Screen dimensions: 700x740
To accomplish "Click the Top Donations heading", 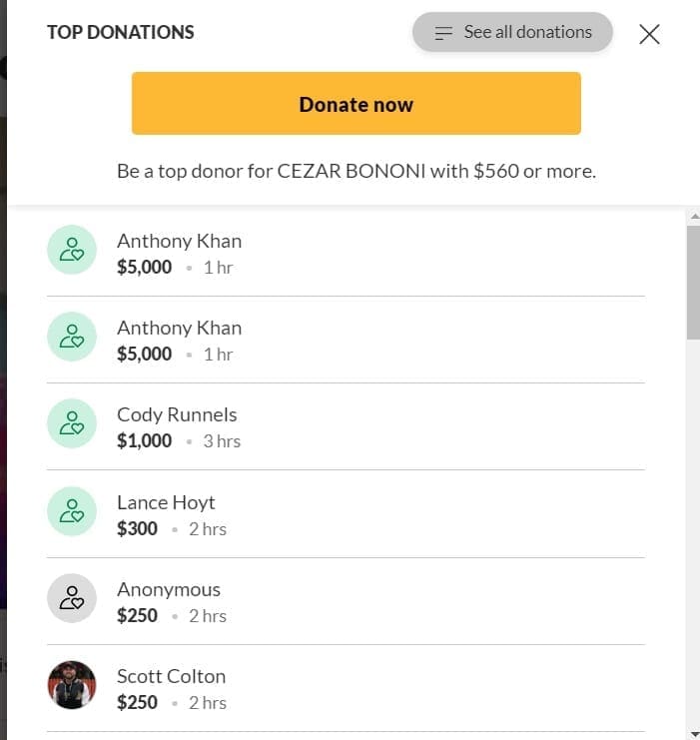I will (120, 32).
